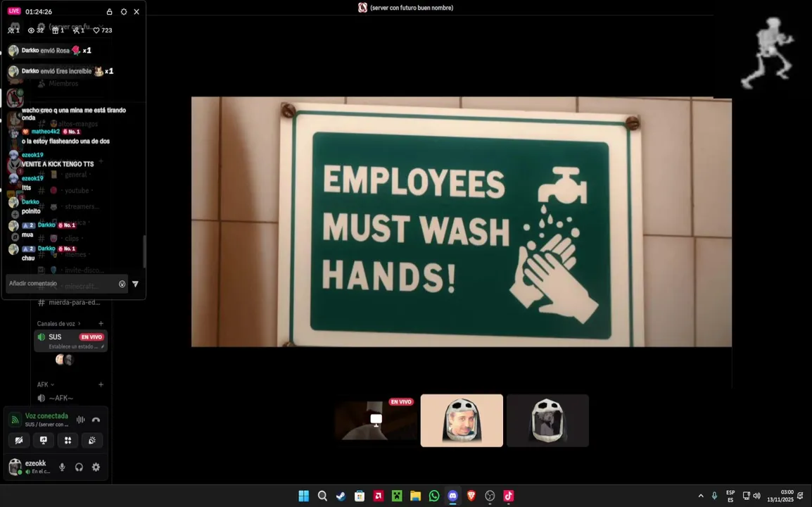
Task: Collapse the Canales de voz category
Action: tap(58, 323)
